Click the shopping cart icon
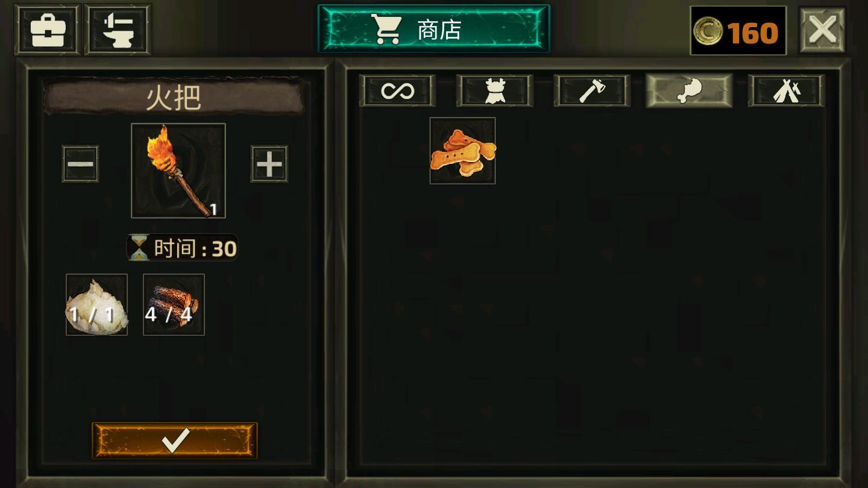Image resolution: width=868 pixels, height=488 pixels. coord(386,29)
